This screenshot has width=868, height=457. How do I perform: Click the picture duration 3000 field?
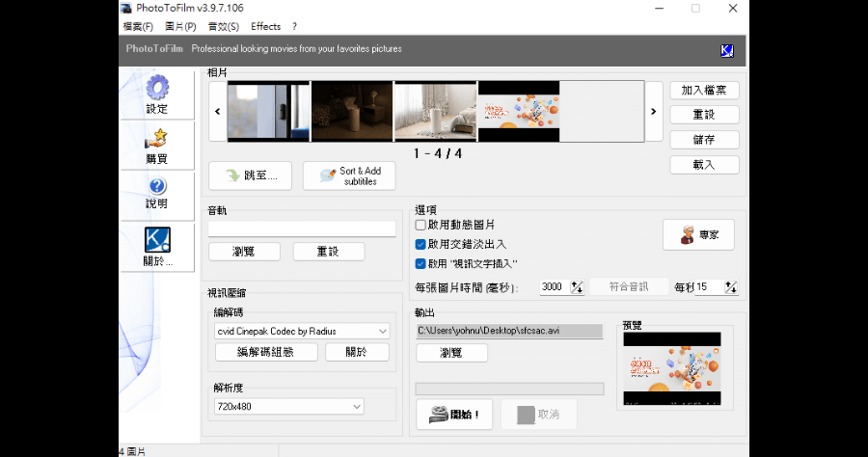pos(556,287)
